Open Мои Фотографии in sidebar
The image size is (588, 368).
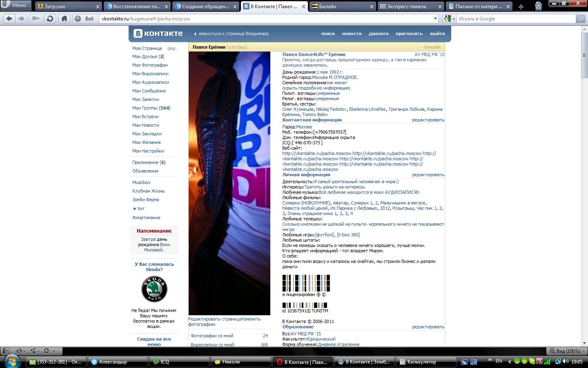150,65
